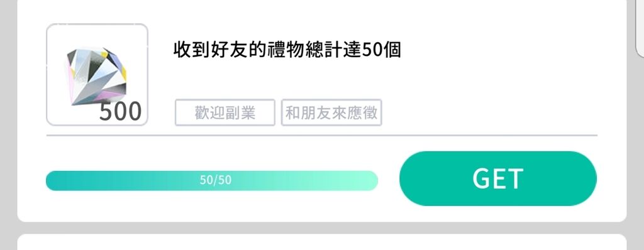The height and width of the screenshot is (250, 644).
Task: Open the 歡迎副業 tag
Action: tap(225, 112)
